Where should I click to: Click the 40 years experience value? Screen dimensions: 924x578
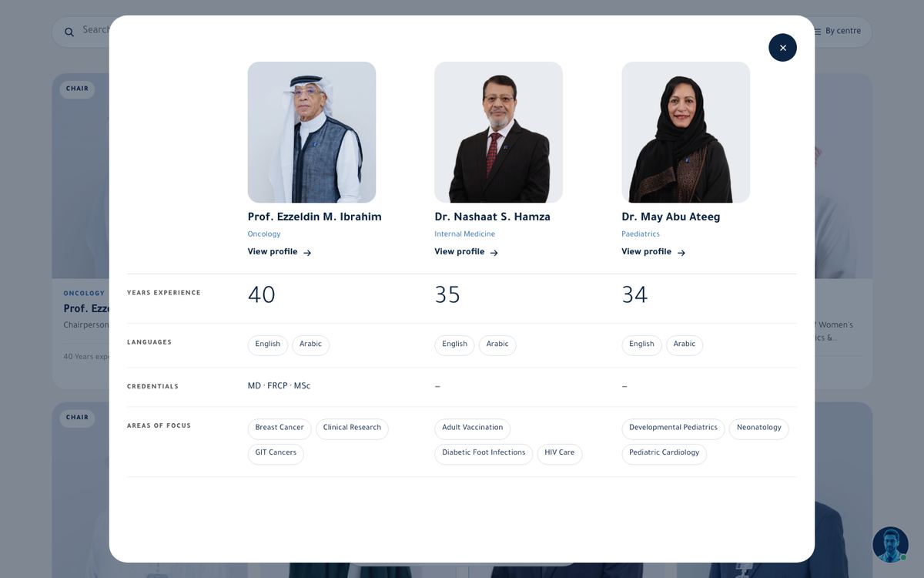tap(262, 295)
